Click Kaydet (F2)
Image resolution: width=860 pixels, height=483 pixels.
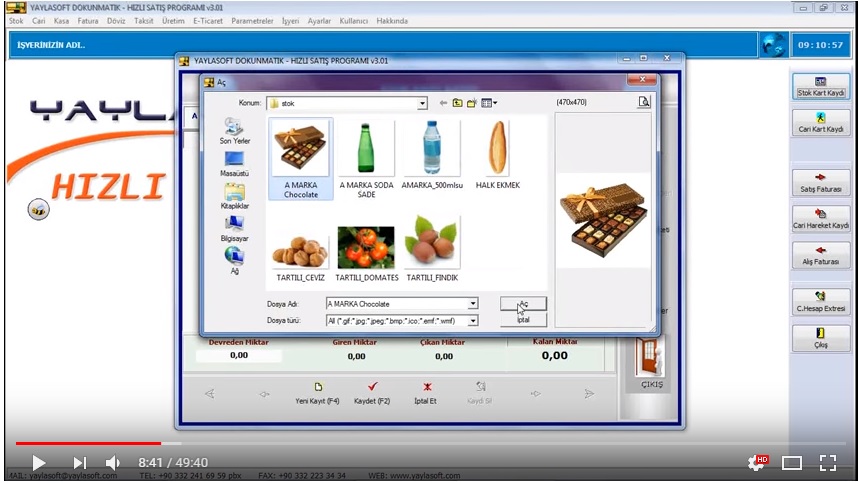tap(372, 393)
